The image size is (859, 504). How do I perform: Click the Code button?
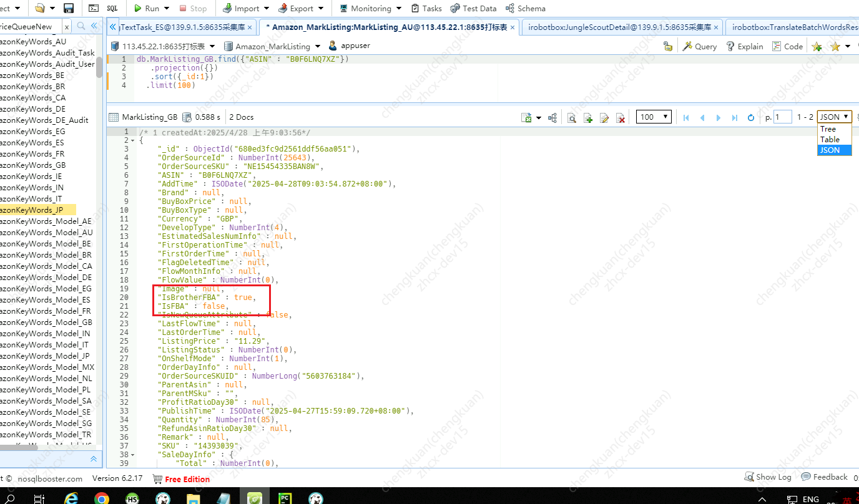787,46
